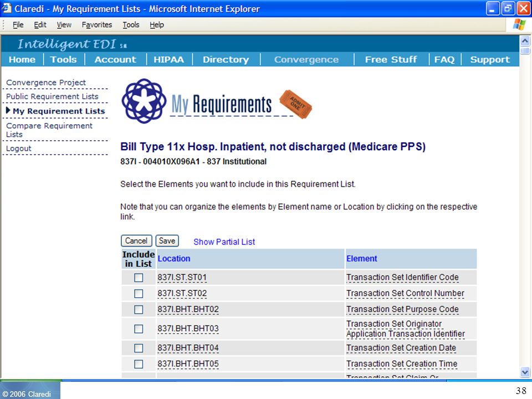
Task: Open the Free Stuff navigation tab
Action: pyautogui.click(x=391, y=59)
